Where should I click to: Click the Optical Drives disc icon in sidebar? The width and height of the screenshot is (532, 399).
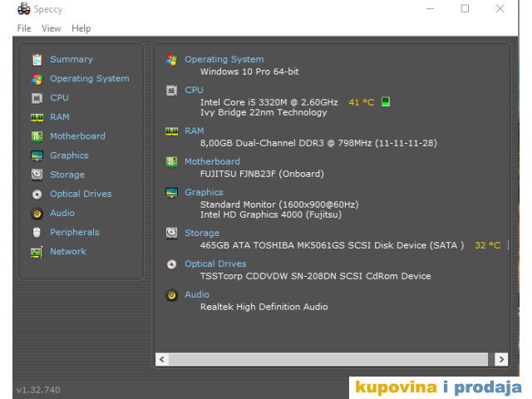click(x=37, y=194)
